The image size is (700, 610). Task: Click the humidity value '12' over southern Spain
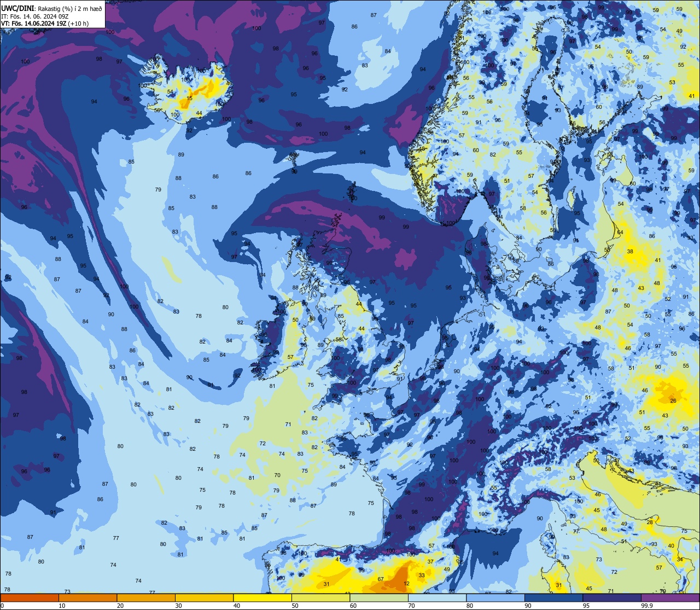pos(406,584)
